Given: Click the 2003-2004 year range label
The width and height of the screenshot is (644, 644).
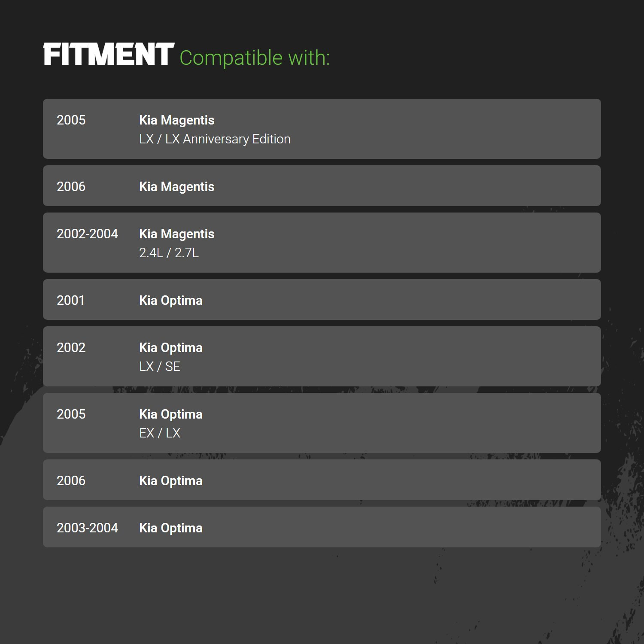Looking at the screenshot, I should (x=87, y=528).
